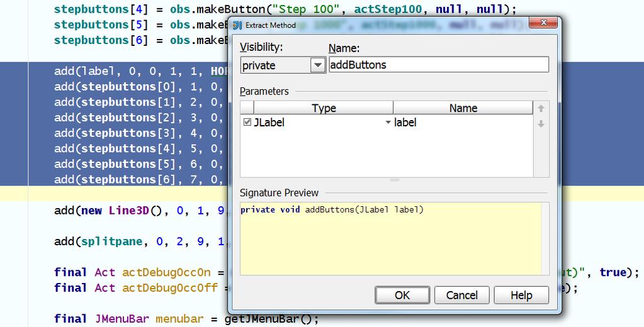Click actDebugOccOff variable in editor
The image size is (644, 327).
pyautogui.click(x=169, y=288)
